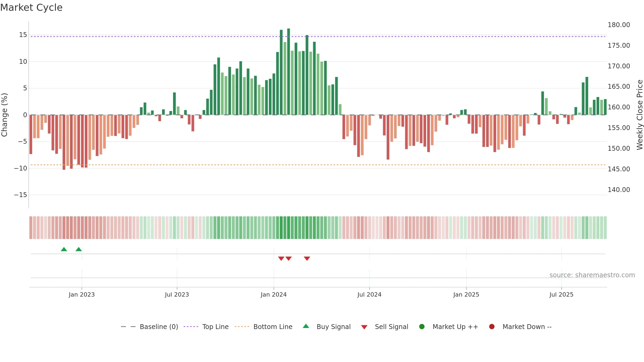This screenshot has width=644, height=362.
Task: Click the Weekly Close Price axis title
Action: pyautogui.click(x=640, y=115)
